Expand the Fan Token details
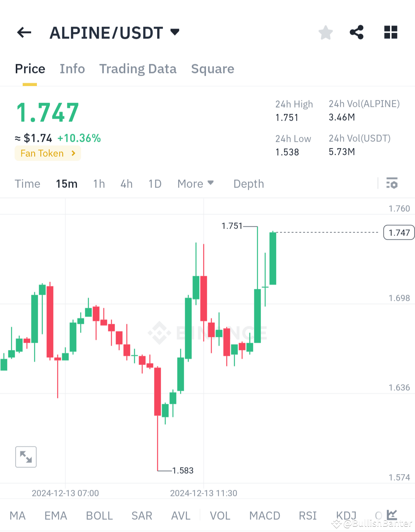The height and width of the screenshot is (532, 415). tap(47, 153)
